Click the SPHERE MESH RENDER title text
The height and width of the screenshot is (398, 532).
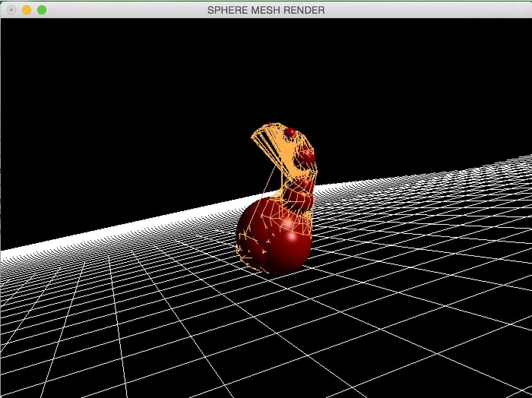point(266,10)
